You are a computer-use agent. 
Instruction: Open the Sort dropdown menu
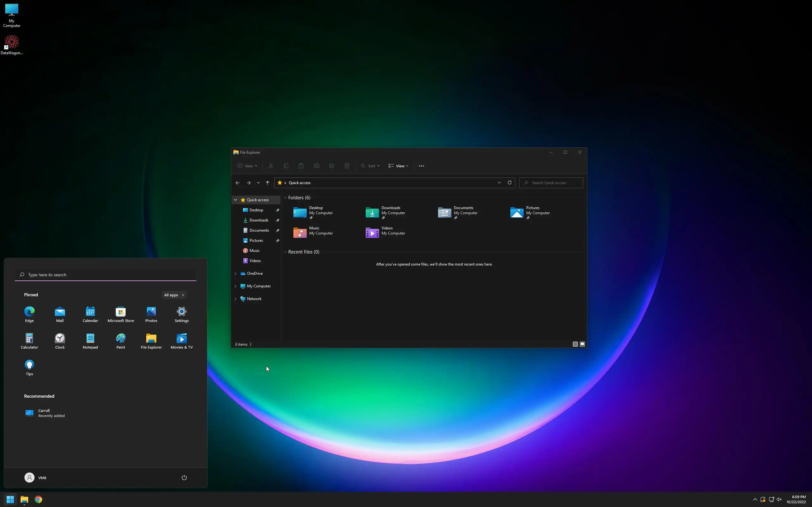370,166
